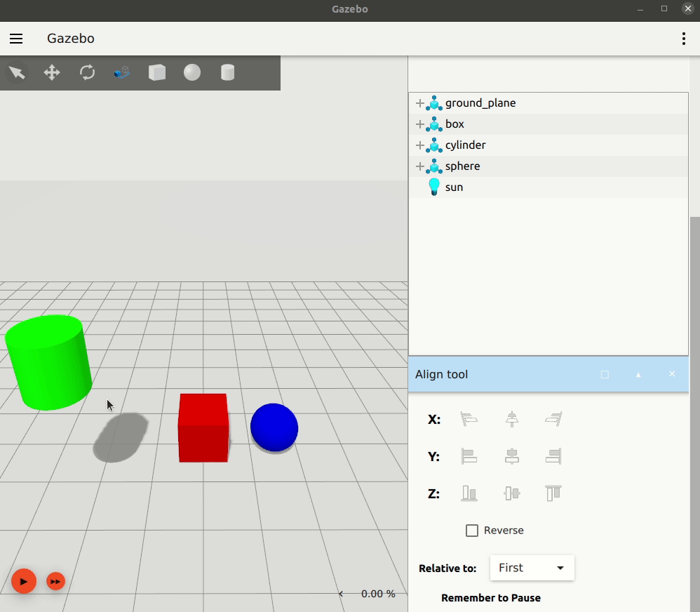Image resolution: width=700 pixels, height=612 pixels.
Task: Align Z maximum
Action: point(553,493)
